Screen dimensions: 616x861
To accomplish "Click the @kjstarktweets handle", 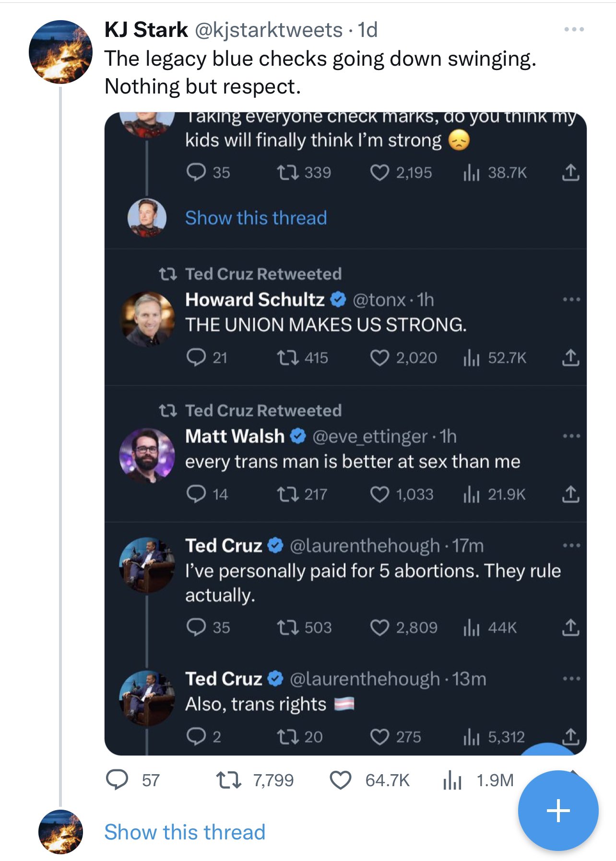I will (x=268, y=30).
